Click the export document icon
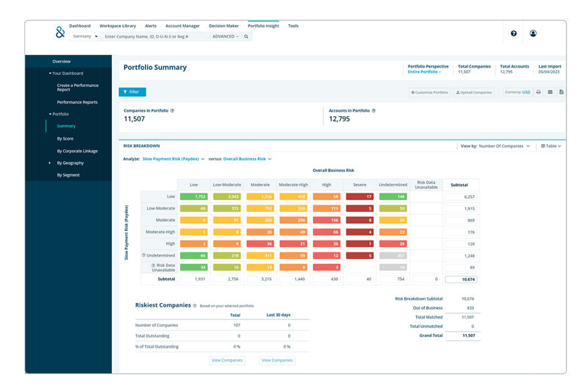Image resolution: width=588 pixels, height=392 pixels. tap(561, 93)
